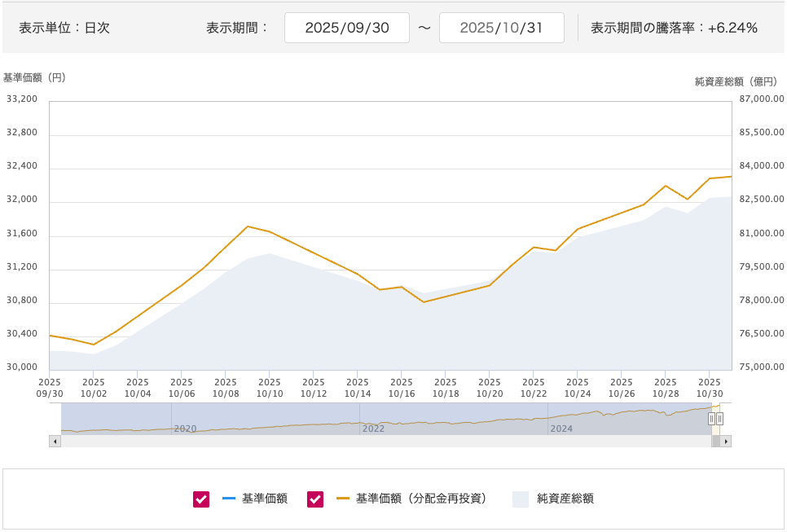Screen dimensions: 787x532
Task: Click the orange 分配金再投資 legend line marker
Action: pos(342,499)
